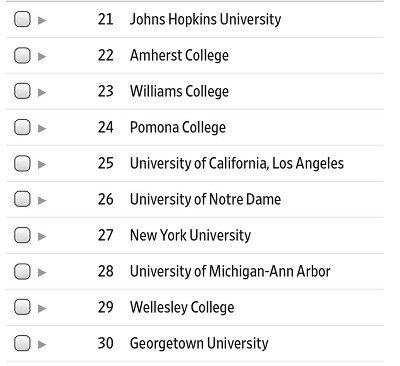Expand the Johns Hopkins University row arrow
This screenshot has height=366, width=400.
tap(42, 21)
